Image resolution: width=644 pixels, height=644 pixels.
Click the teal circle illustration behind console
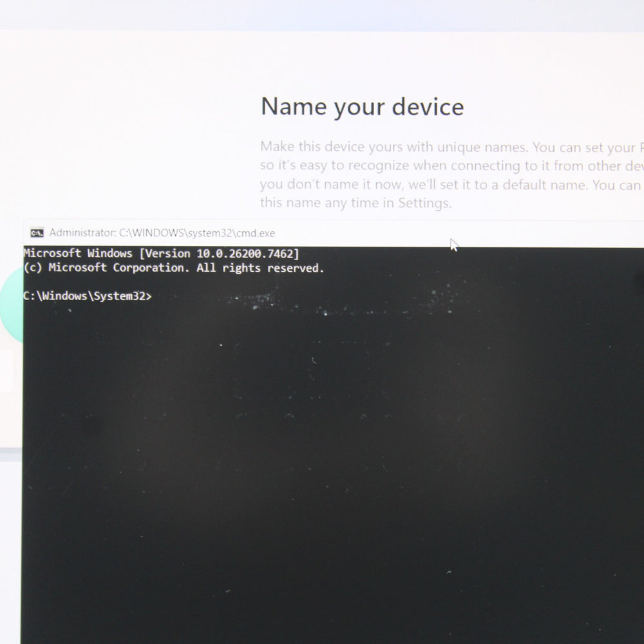pos(12,303)
